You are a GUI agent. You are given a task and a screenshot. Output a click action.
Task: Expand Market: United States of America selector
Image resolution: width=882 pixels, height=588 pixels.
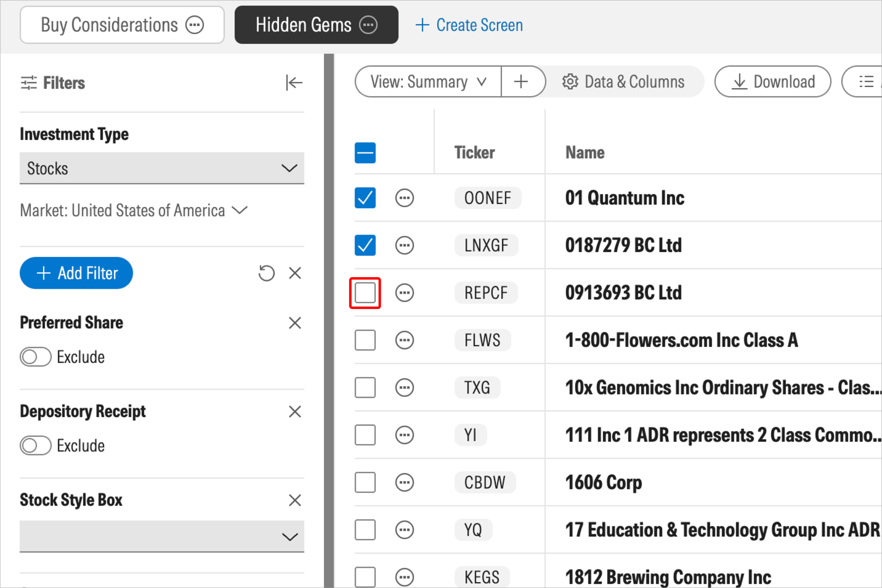click(x=134, y=210)
